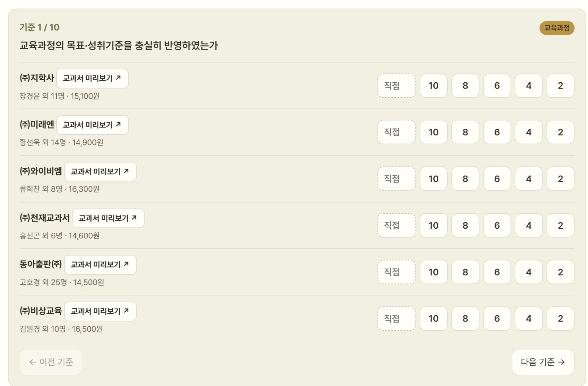The height and width of the screenshot is (386, 588).
Task: Open 미래엔 교과서 미리보기
Action: coord(92,125)
